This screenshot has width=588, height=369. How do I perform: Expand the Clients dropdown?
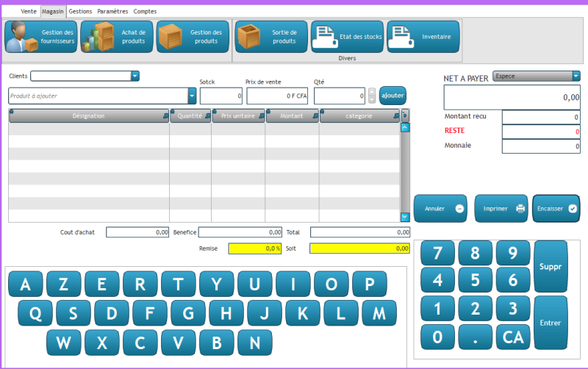click(135, 76)
